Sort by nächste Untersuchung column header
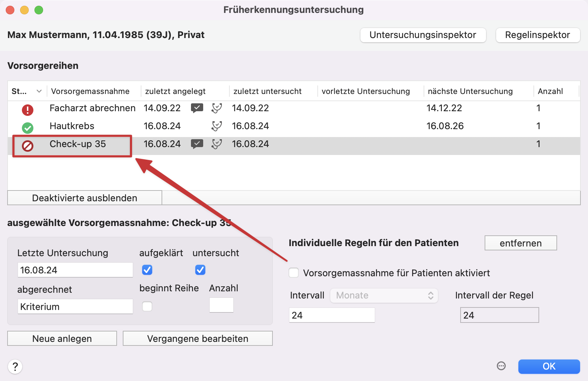Viewport: 588px width, 381px height. point(470,91)
